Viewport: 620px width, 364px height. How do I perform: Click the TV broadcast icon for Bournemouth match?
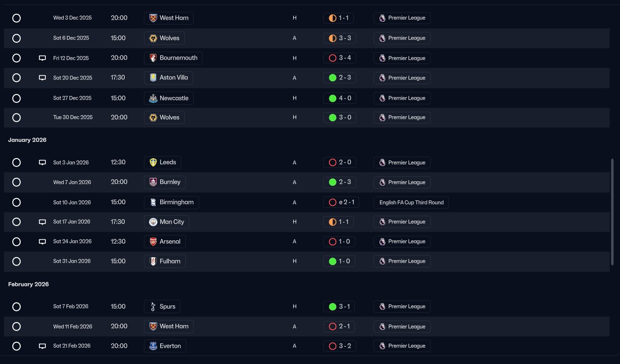(x=42, y=58)
